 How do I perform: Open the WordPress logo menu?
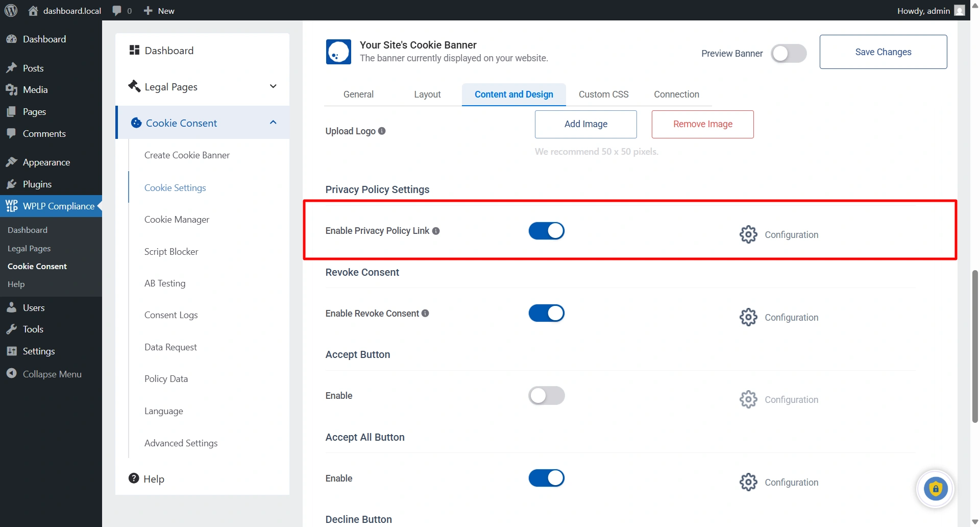point(11,10)
